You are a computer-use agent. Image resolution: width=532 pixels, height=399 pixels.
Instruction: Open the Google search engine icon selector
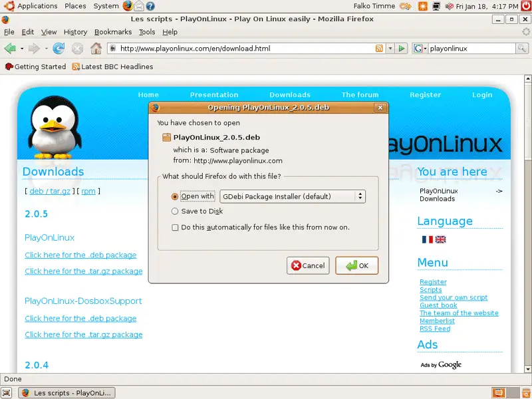pos(420,49)
